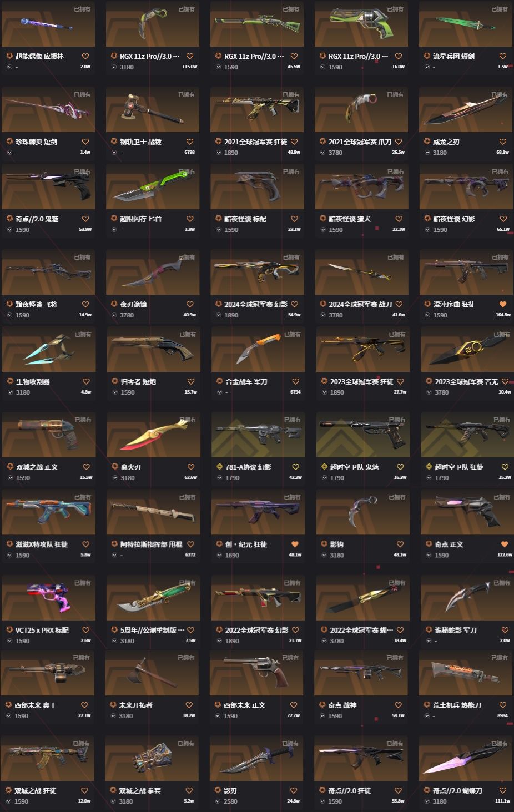Select the 已拥有 tag on 双城之战 拳套
Image resolution: width=514 pixels, height=812 pixels.
186,743
